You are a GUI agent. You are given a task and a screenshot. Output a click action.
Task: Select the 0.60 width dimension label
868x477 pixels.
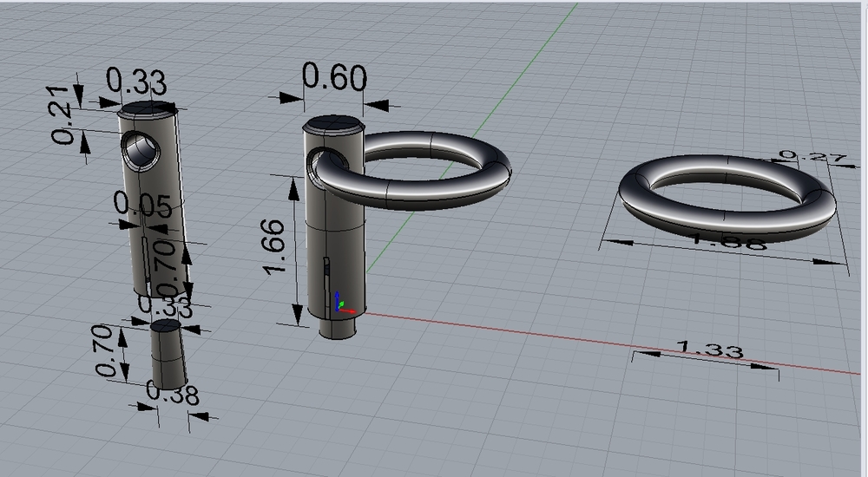click(x=332, y=80)
